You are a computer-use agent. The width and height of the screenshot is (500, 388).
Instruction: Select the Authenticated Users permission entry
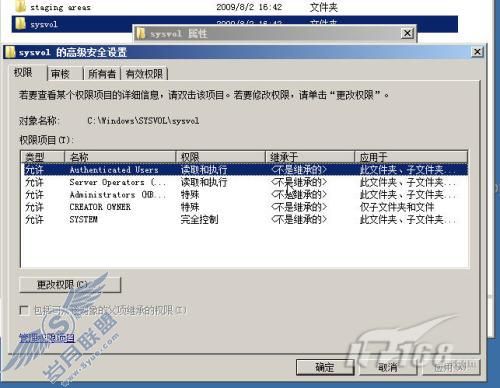[x=245, y=170]
